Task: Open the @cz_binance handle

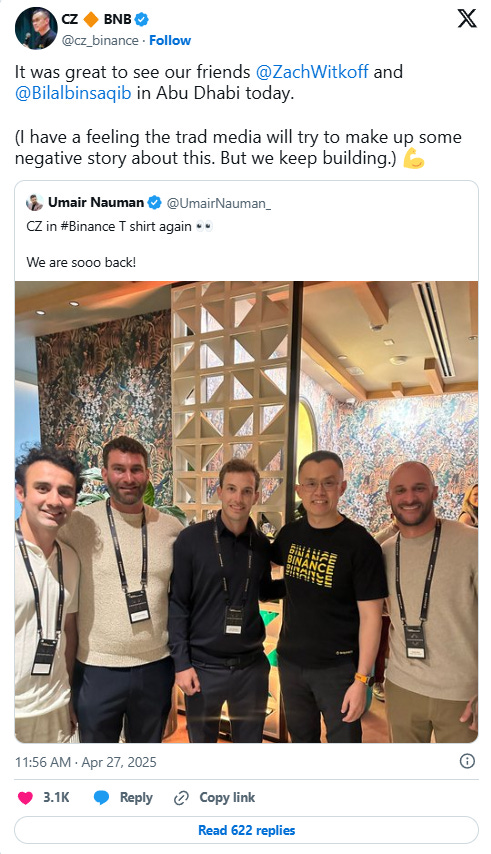Action: [100, 40]
